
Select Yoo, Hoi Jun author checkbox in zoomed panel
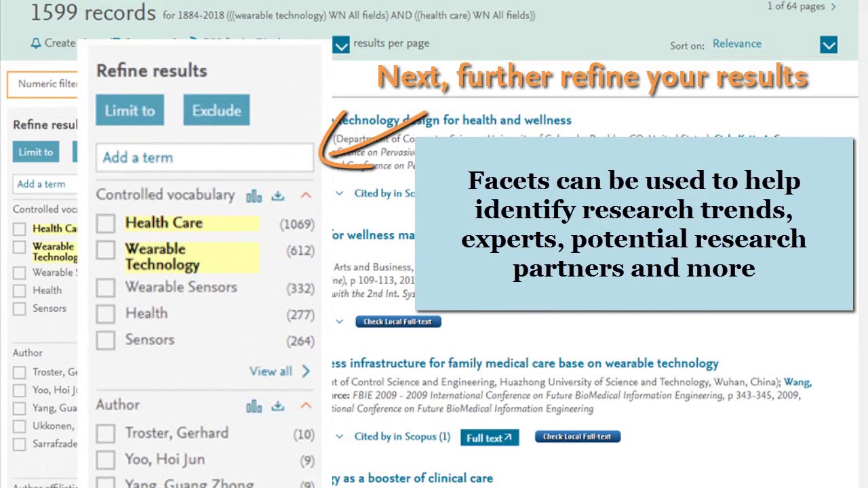pos(106,460)
